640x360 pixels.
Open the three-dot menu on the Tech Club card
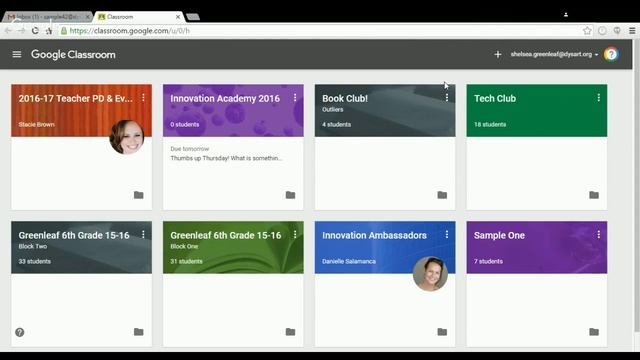tap(599, 98)
